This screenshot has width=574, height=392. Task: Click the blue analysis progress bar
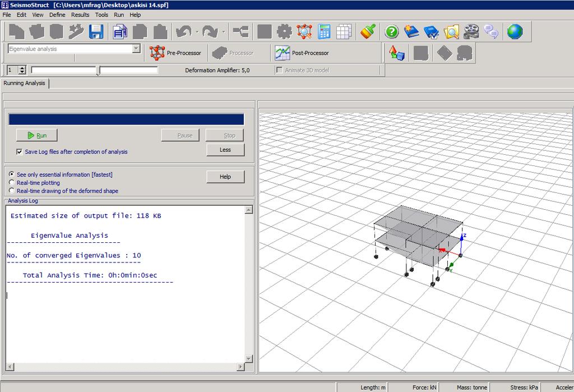126,119
